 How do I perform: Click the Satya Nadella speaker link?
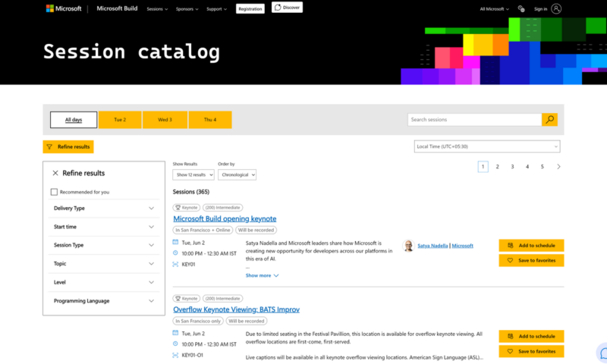432,246
